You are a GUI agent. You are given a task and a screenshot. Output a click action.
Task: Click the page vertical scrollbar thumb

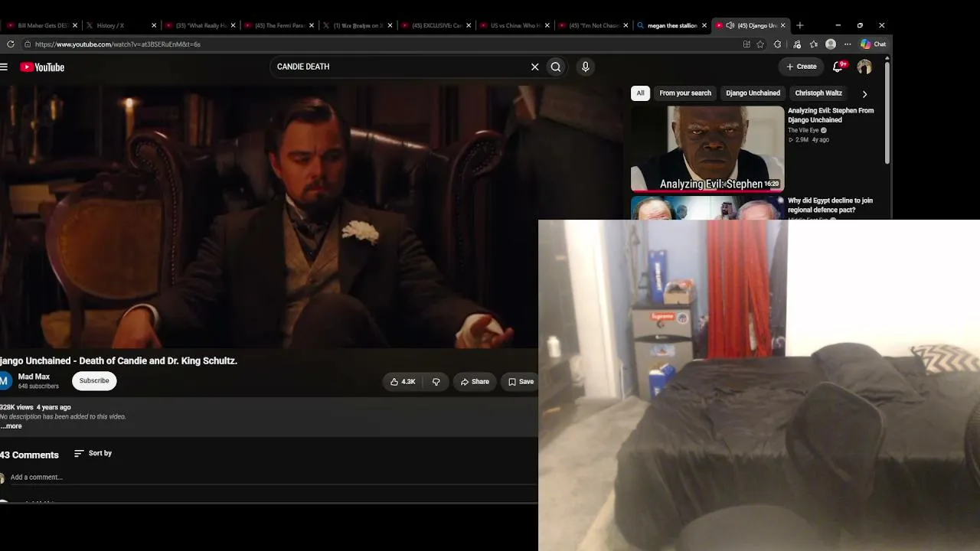pos(887,113)
